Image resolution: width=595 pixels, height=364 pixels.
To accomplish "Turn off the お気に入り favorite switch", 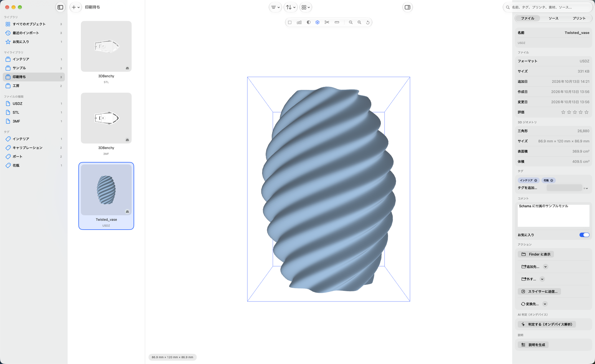I will 584,235.
